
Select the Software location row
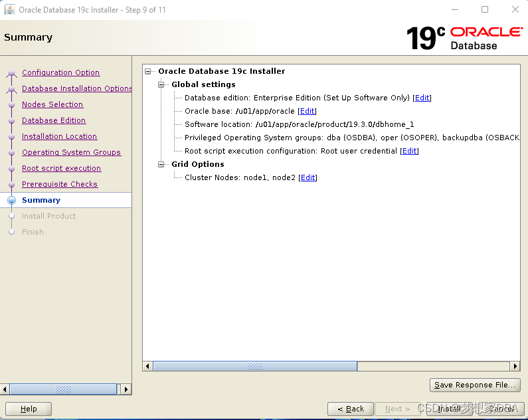coord(299,124)
